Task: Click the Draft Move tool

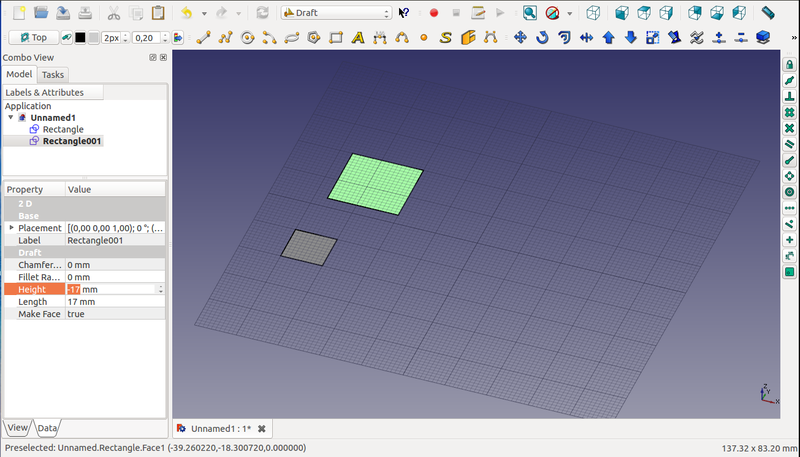Action: pyautogui.click(x=520, y=38)
